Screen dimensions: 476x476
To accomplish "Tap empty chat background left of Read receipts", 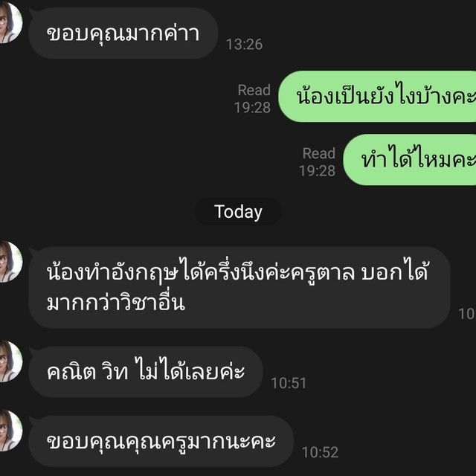I will click(x=121, y=127).
